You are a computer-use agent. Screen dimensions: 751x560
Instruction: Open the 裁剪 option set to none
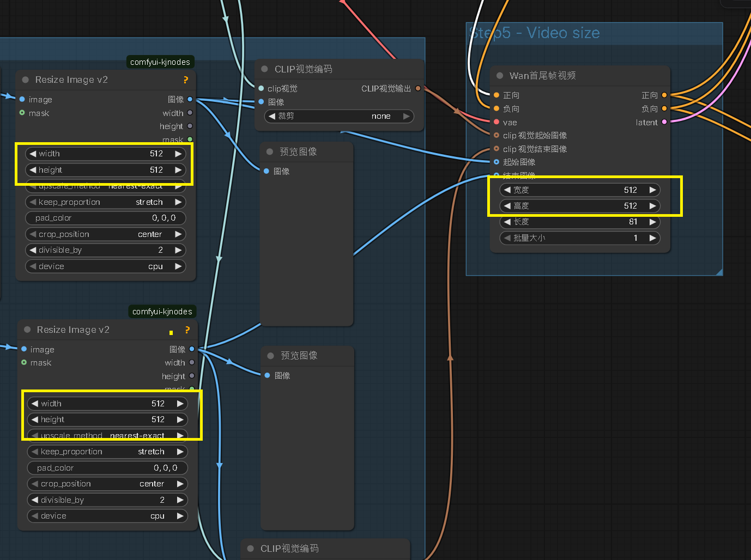pos(339,116)
